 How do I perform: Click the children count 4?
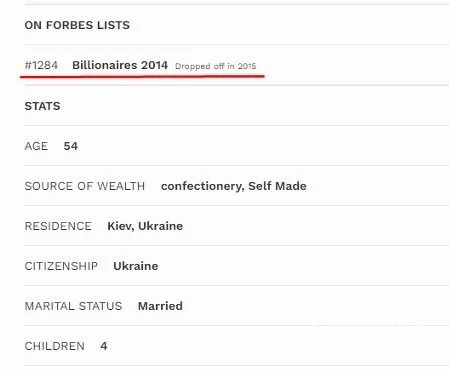[x=104, y=346]
